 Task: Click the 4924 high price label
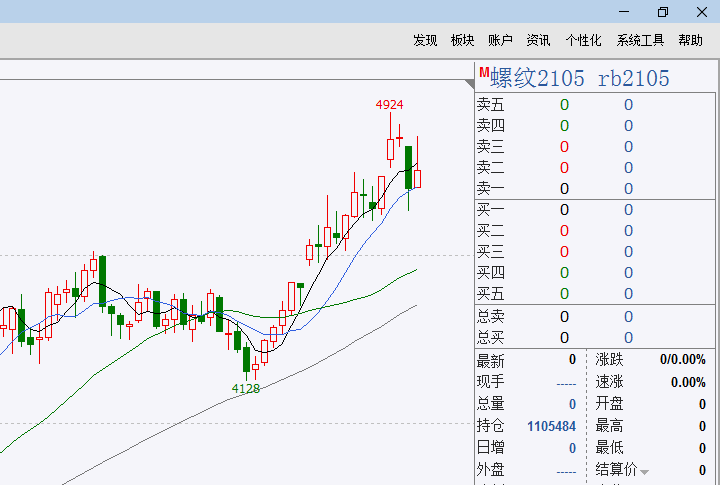389,104
